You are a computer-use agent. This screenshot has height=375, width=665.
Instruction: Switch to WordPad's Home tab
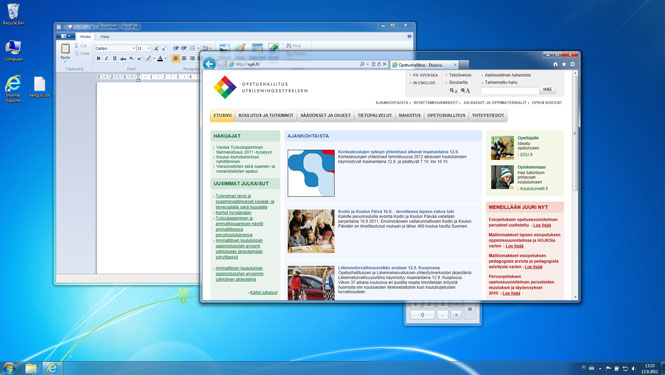(x=85, y=36)
